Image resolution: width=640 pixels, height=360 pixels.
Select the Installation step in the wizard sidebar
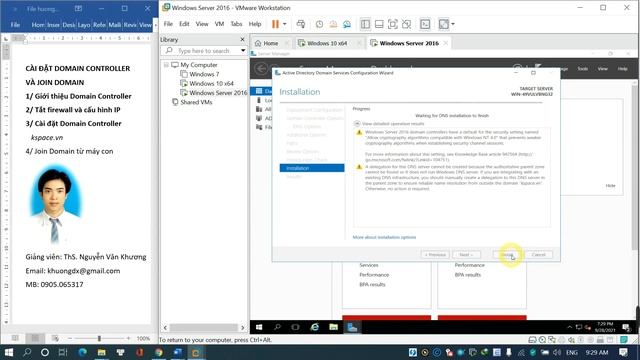312,168
